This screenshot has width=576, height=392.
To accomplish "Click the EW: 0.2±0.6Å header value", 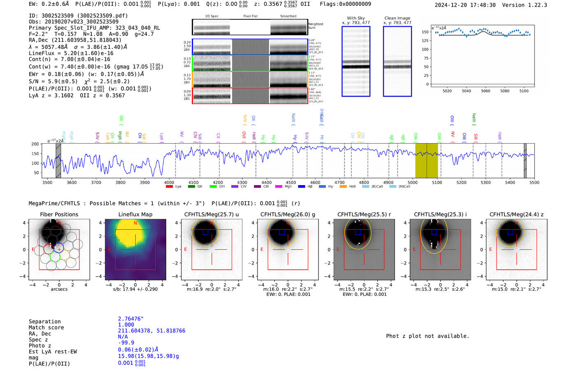I will click(x=49, y=4).
